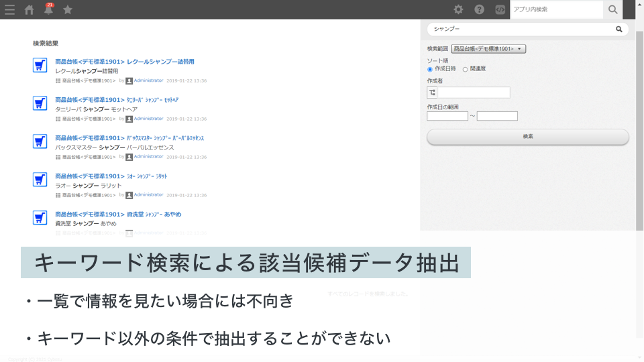Click 商品台帳<デモ標準1901> app name under ラオー result

(x=89, y=195)
